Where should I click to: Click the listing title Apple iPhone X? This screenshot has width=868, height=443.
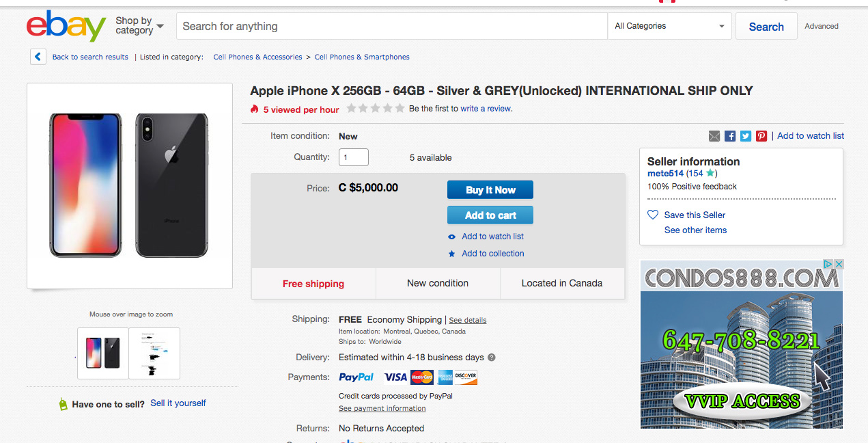501,91
